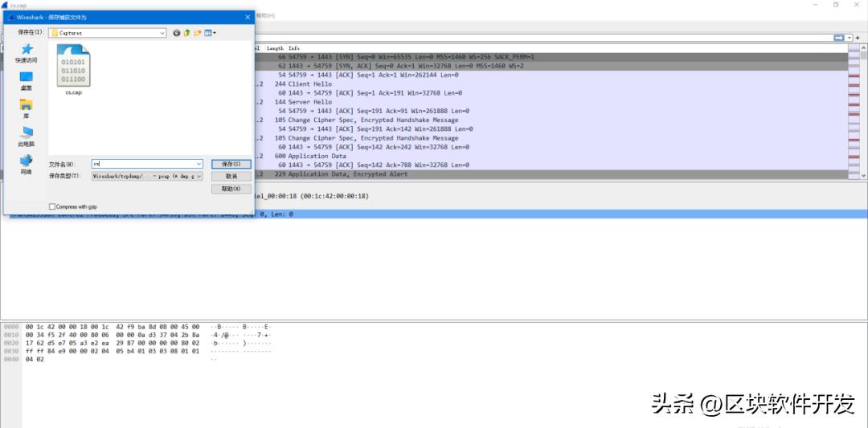Add a display filter button with plus
This screenshot has width=868, height=428.
pyautogui.click(x=858, y=38)
